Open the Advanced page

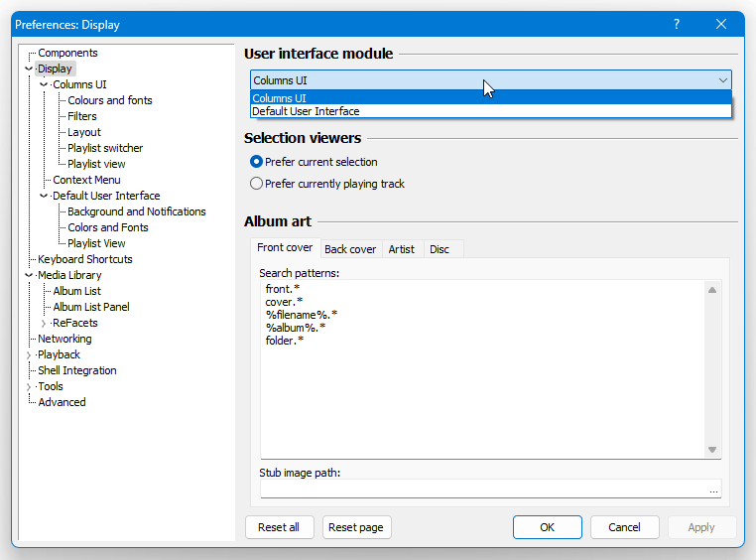pos(62,403)
